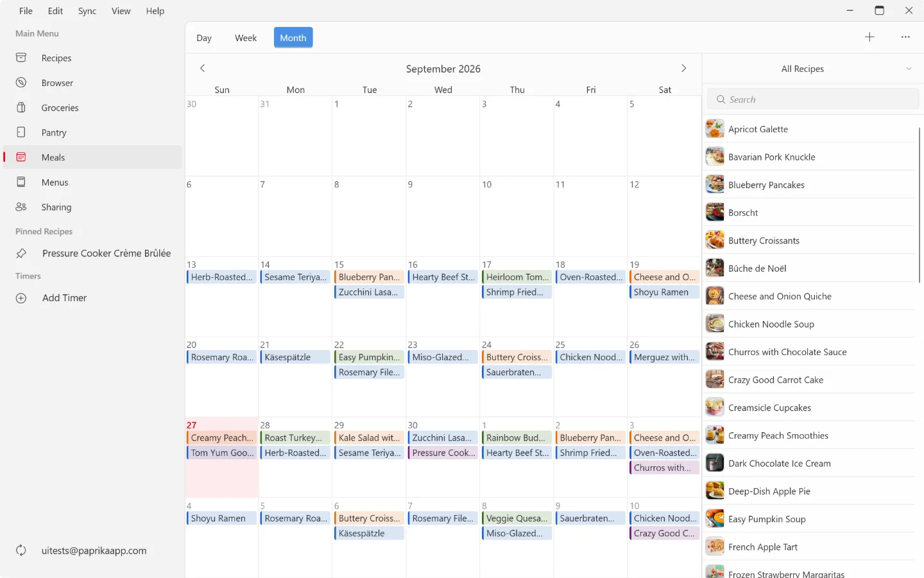
Task: Click the search magnifier icon
Action: 721,100
